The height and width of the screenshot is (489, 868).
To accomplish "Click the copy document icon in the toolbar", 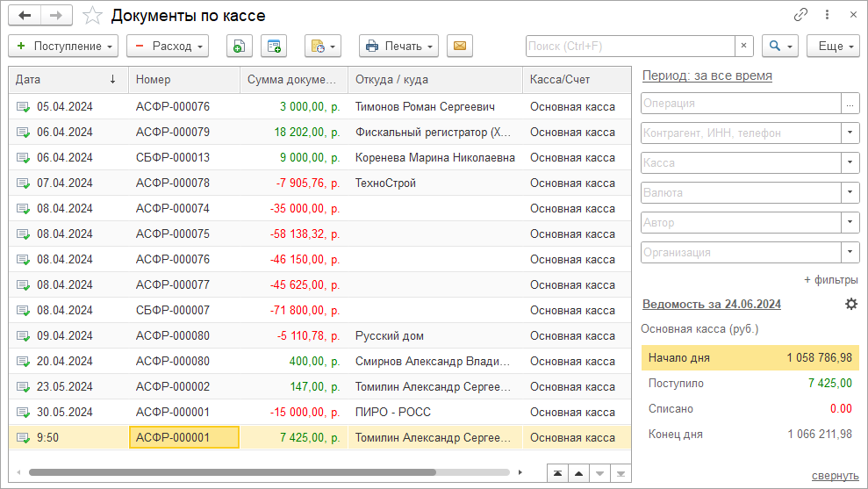I will point(239,46).
